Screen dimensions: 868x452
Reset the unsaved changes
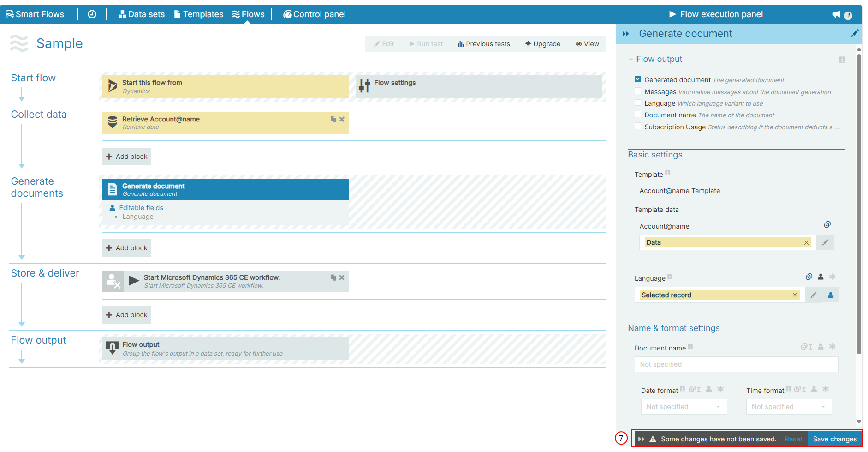[x=793, y=439]
